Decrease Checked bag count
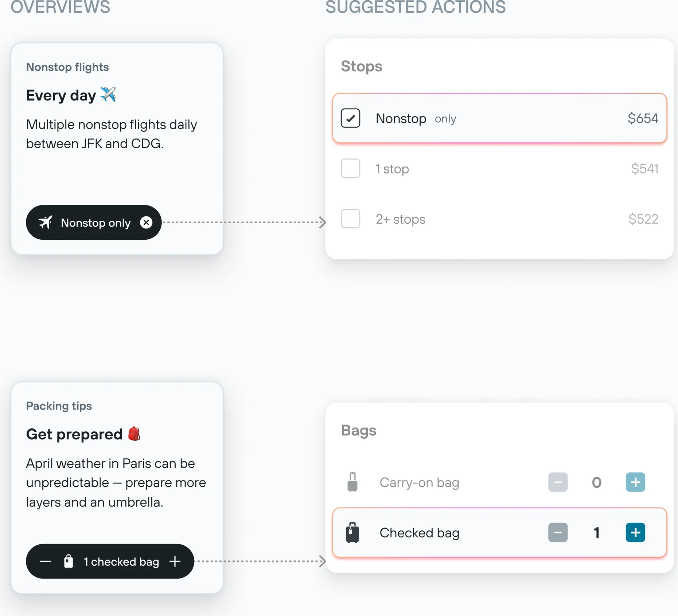 [x=558, y=533]
